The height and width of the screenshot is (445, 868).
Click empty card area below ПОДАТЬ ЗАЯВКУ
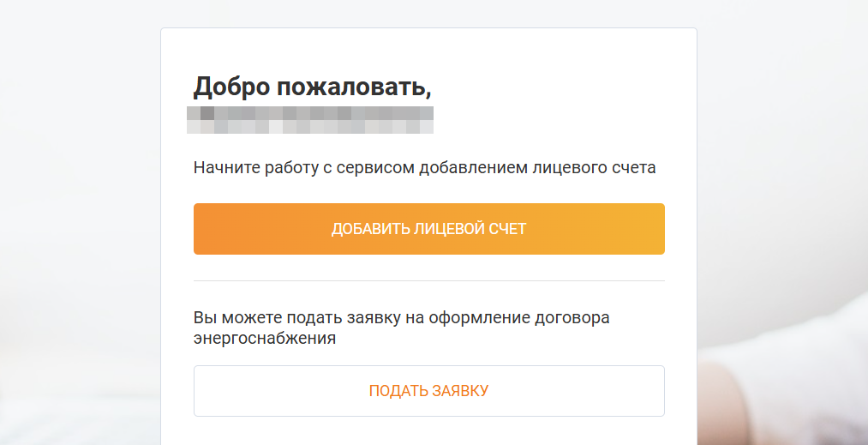pos(428,432)
